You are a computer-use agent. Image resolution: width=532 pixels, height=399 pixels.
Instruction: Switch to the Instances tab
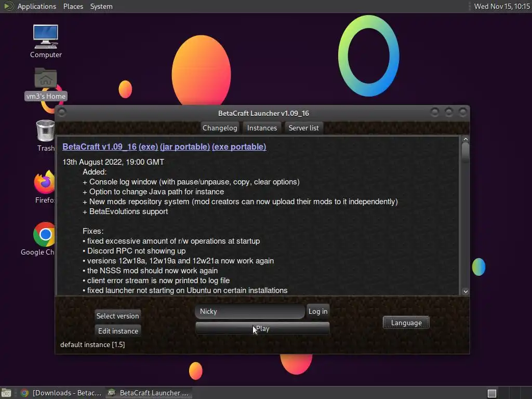(262, 128)
